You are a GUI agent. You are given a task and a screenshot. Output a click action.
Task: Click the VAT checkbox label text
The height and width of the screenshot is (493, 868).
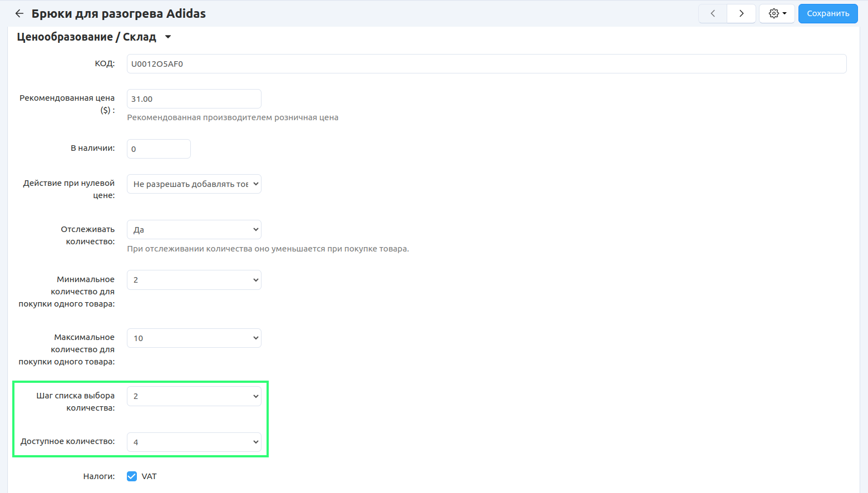(x=149, y=476)
